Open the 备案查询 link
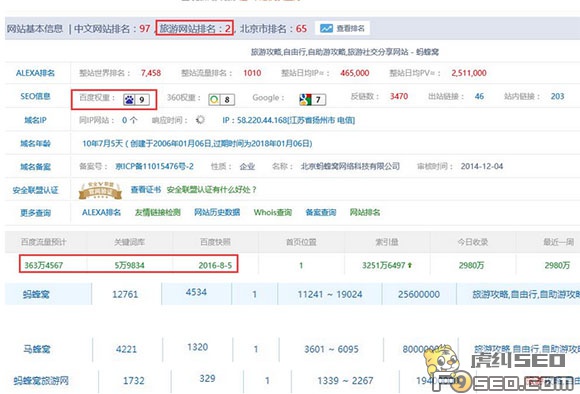This screenshot has height=394, width=580. tap(321, 212)
